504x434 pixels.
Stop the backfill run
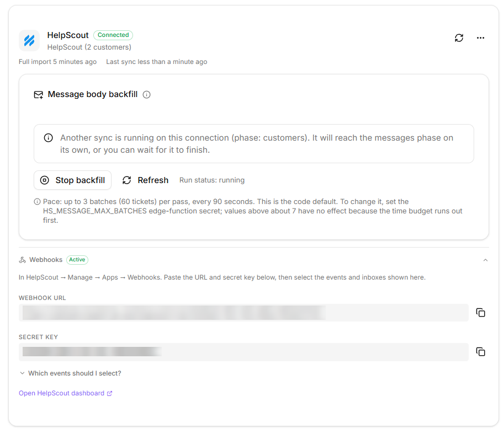point(73,180)
